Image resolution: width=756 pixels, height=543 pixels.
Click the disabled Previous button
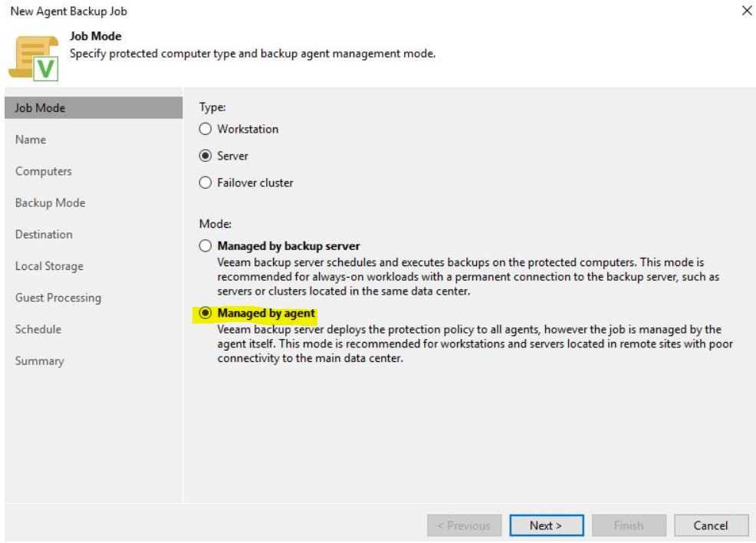coord(464,525)
